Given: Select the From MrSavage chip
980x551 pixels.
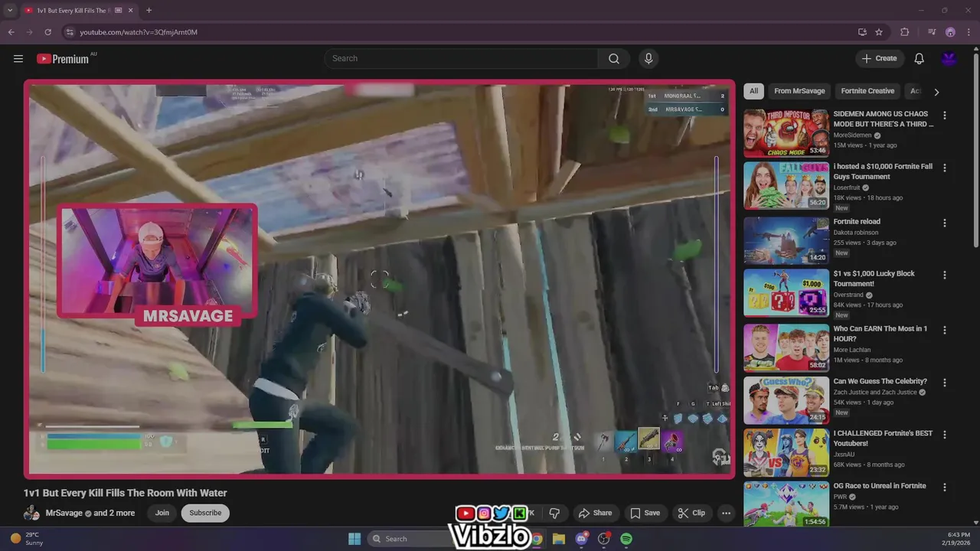Looking at the screenshot, I should coord(799,91).
